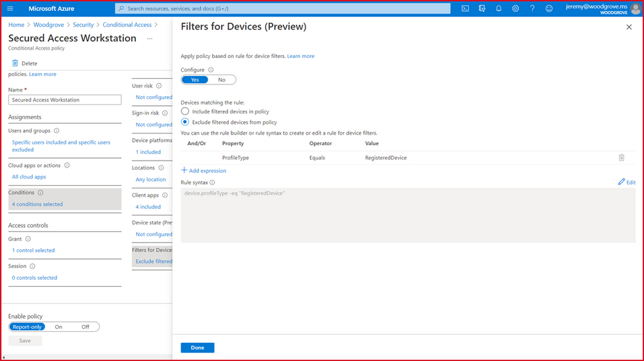Open the notifications bell
This screenshot has height=361, width=644.
tap(499, 9)
